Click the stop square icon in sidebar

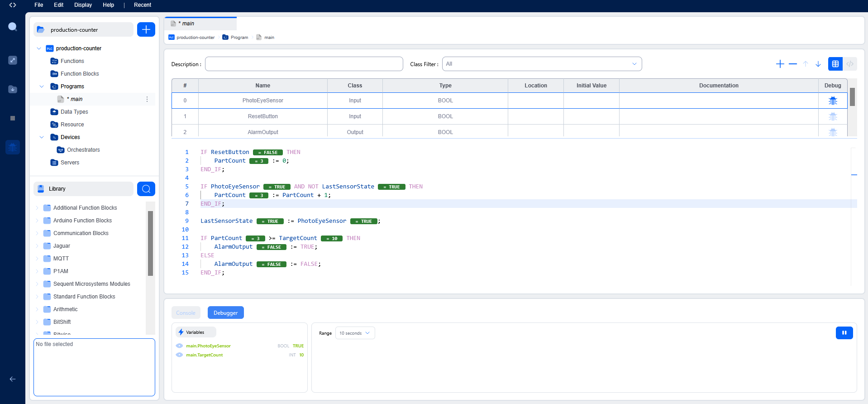(13, 118)
